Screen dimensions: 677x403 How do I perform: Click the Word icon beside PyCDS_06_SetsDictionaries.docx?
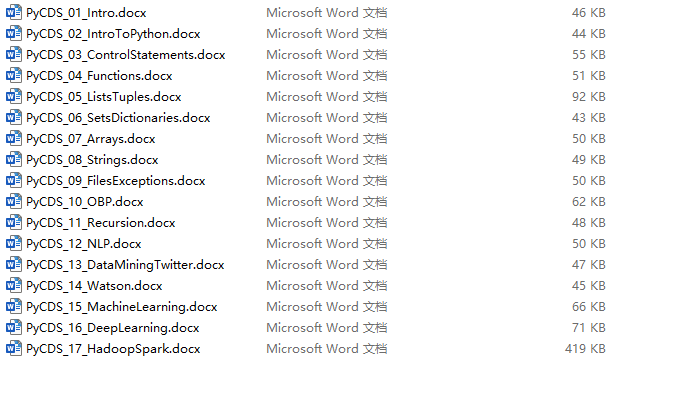[13, 117]
